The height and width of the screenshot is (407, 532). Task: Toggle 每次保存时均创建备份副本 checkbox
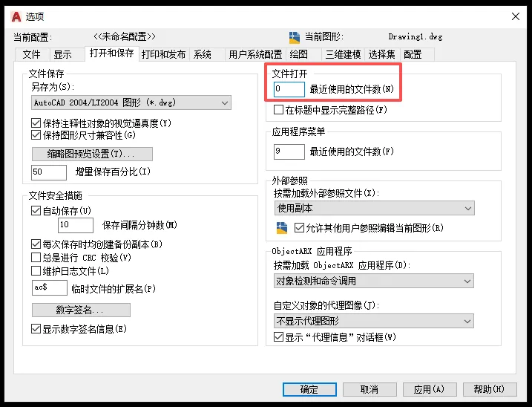point(36,244)
